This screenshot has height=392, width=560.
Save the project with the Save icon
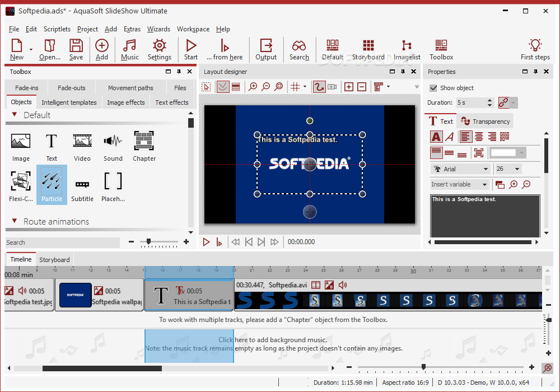pos(76,50)
